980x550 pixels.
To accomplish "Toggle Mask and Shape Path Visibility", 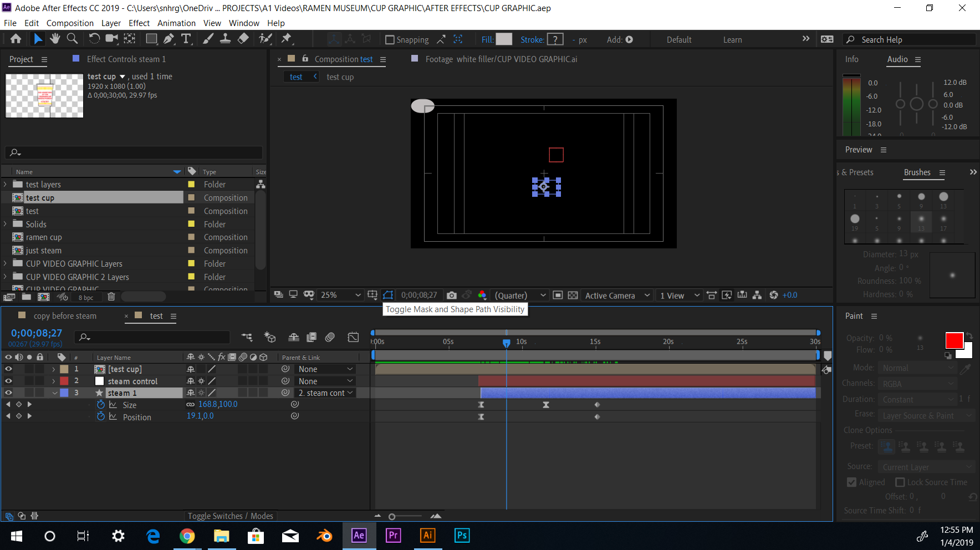I will pyautogui.click(x=388, y=295).
